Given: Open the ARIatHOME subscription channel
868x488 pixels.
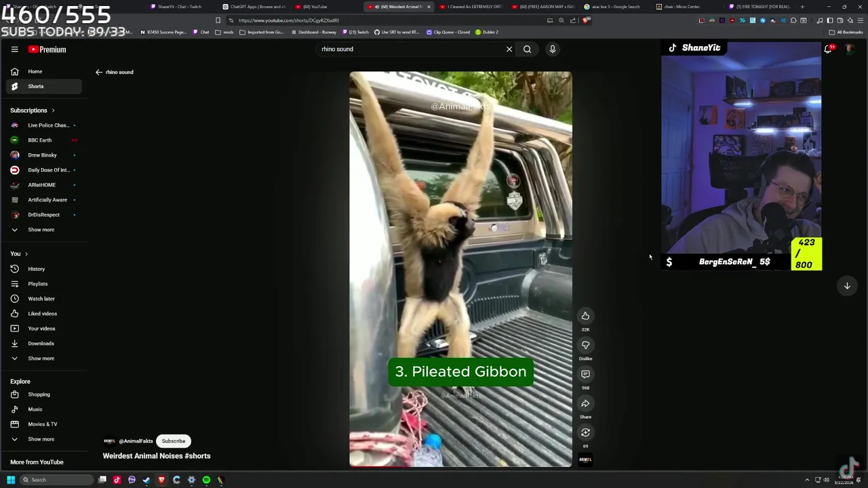Looking at the screenshot, I should 44,185.
